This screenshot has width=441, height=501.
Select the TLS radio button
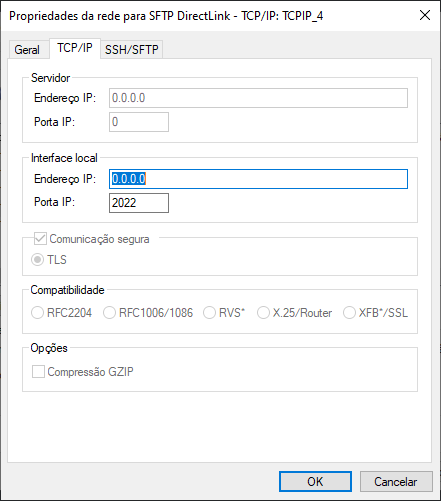click(37, 260)
